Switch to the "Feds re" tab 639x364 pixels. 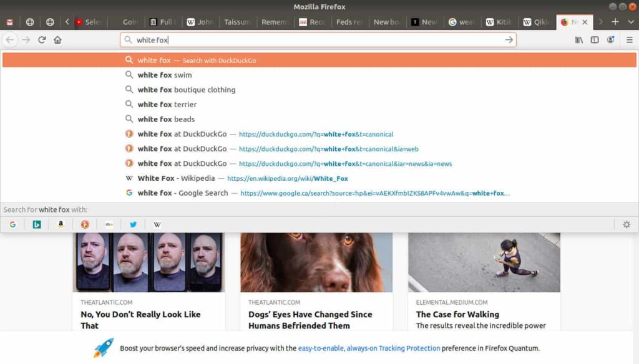point(349,22)
